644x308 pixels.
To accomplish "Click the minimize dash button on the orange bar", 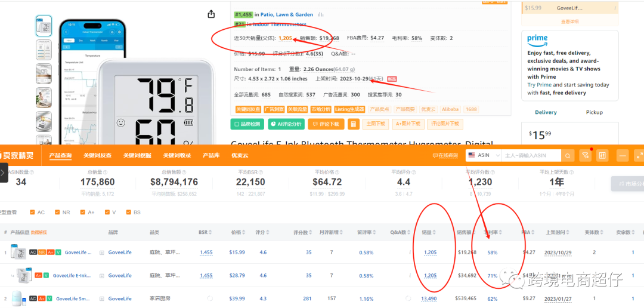I will 623,155.
